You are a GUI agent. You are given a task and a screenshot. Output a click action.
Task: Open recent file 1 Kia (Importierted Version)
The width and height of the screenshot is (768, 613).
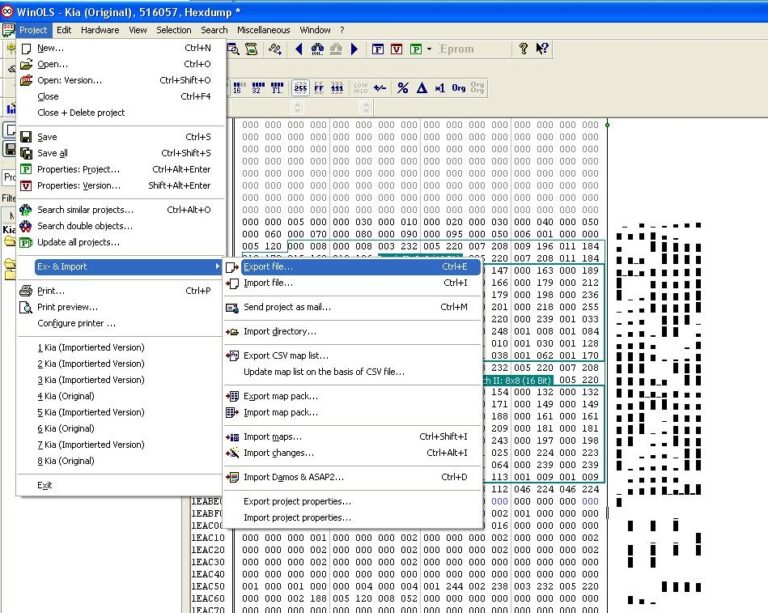point(121,348)
